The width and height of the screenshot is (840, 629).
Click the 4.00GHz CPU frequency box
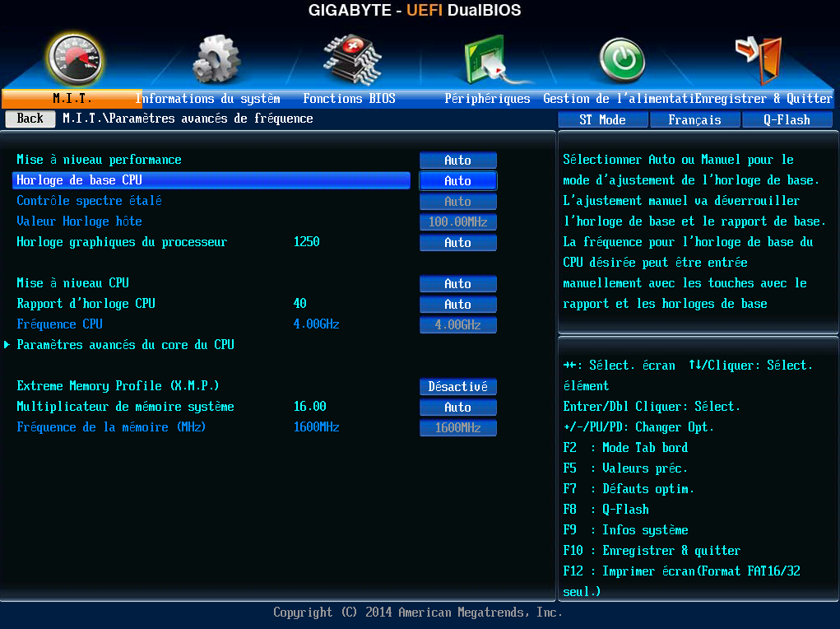[458, 325]
